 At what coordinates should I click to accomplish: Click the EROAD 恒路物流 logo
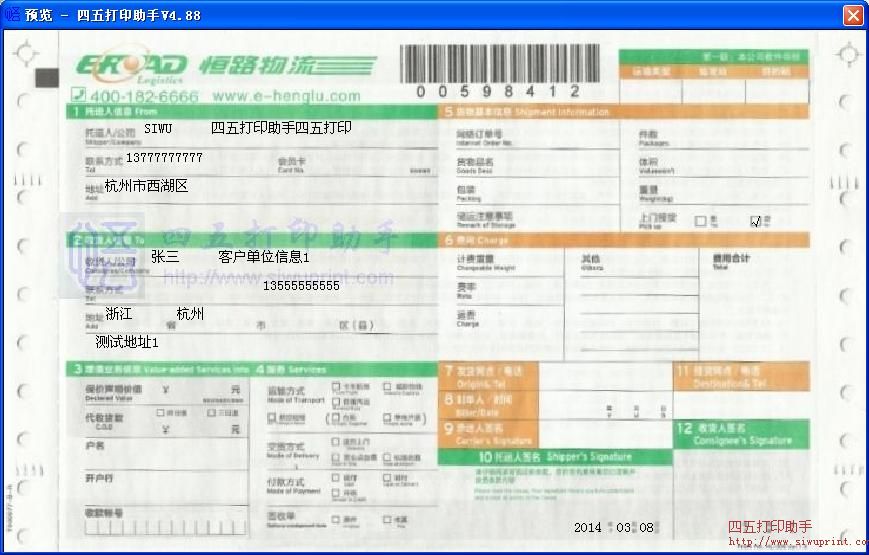(226, 65)
